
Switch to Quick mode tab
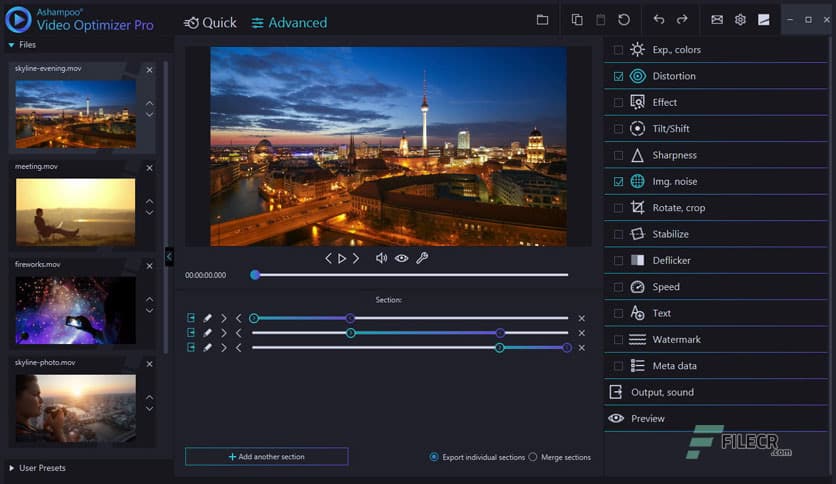(210, 22)
